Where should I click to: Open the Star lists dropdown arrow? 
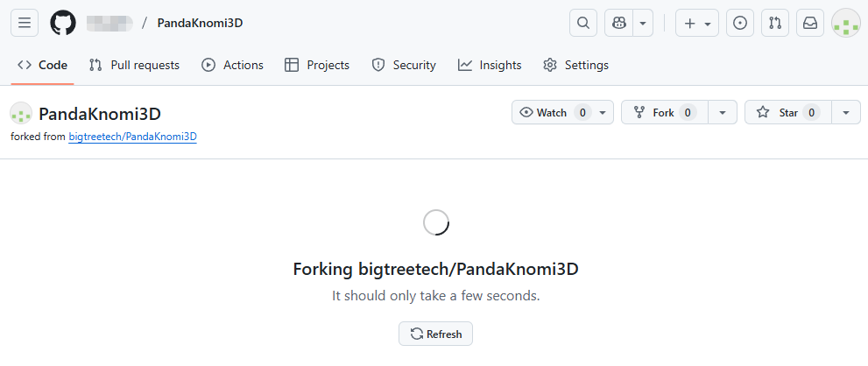[845, 112]
